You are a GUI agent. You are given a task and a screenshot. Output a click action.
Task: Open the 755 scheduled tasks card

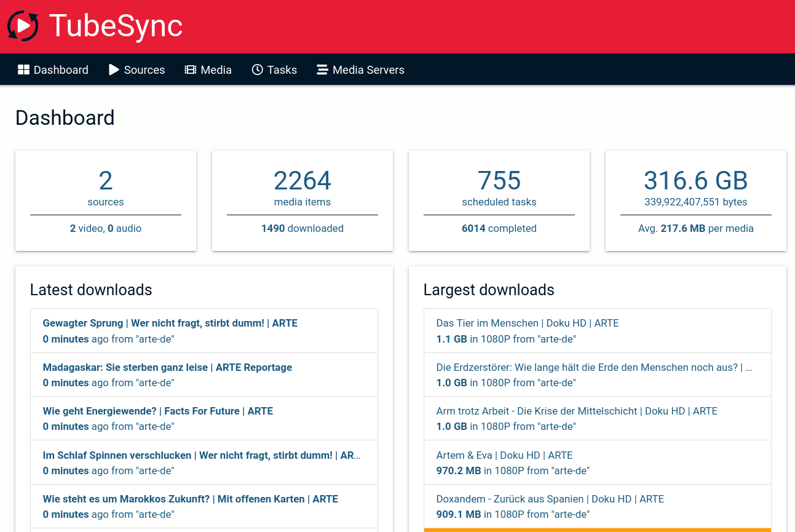tap(499, 201)
